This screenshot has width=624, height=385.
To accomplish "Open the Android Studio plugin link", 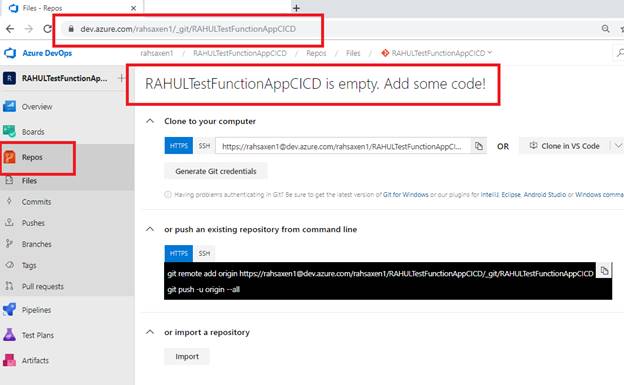I will [x=544, y=195].
